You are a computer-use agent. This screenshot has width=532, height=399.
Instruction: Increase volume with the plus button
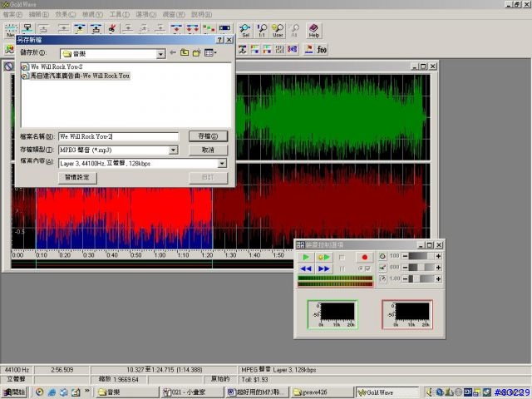[438, 256]
